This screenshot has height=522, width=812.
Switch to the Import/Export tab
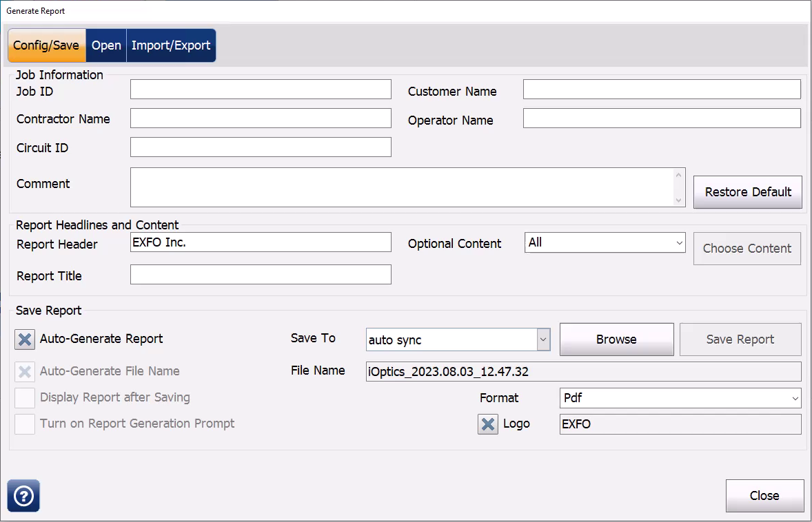(171, 45)
